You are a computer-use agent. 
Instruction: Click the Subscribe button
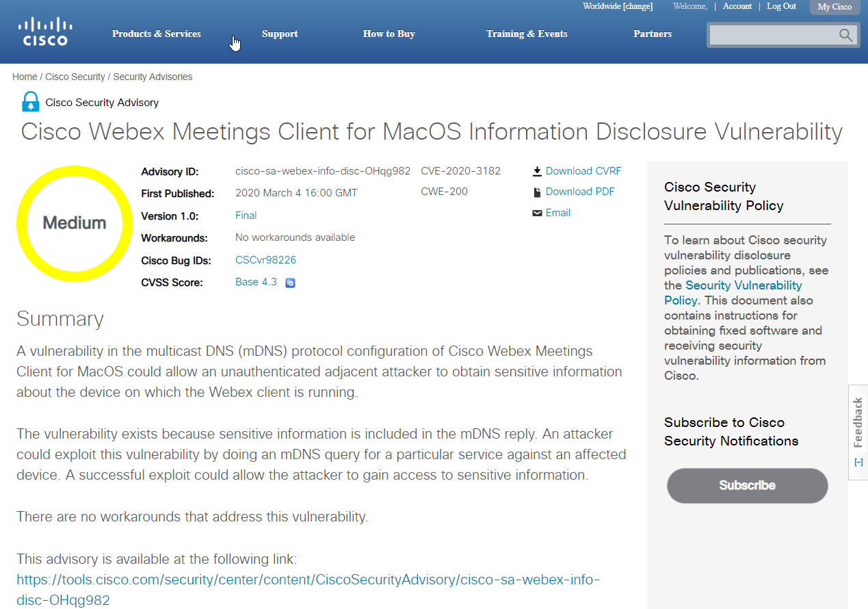pyautogui.click(x=748, y=486)
